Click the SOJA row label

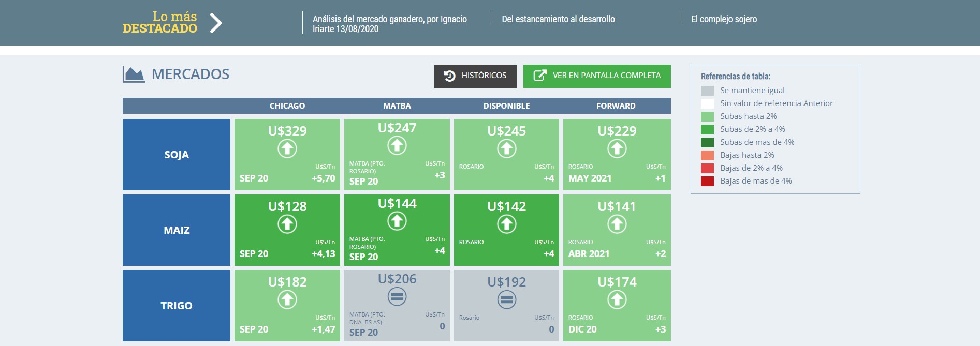pos(177,155)
